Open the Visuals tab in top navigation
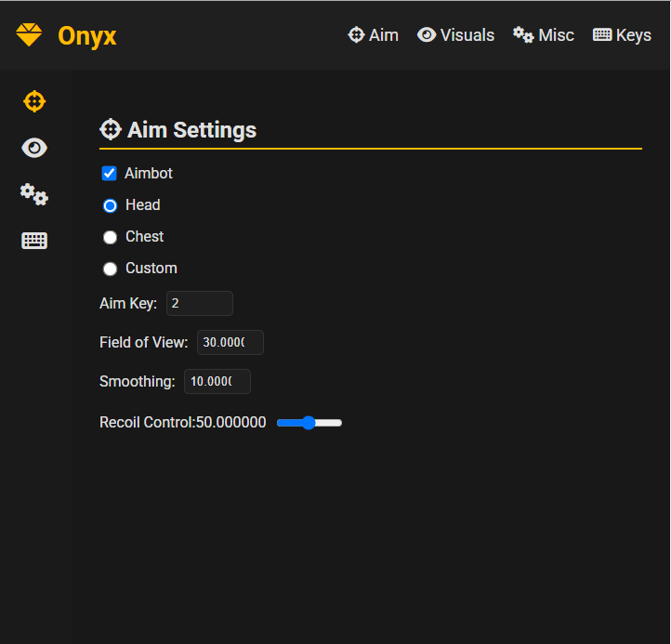This screenshot has width=671, height=644. point(455,35)
